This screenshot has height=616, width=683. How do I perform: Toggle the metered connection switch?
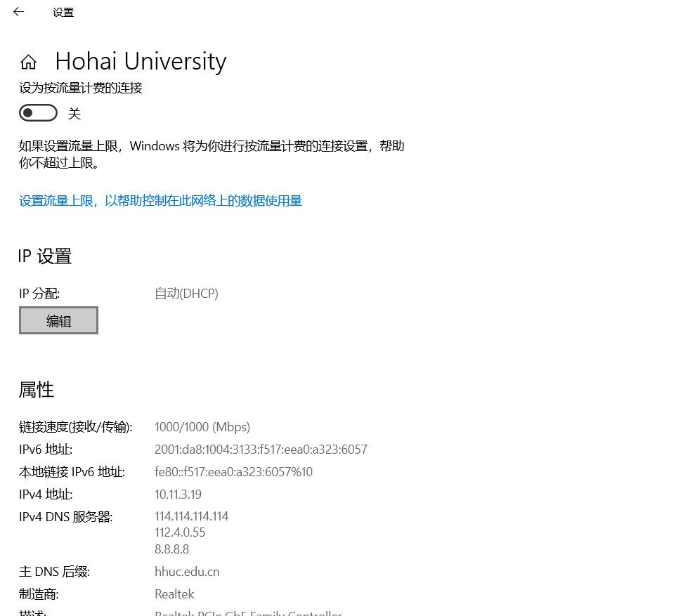(x=39, y=113)
